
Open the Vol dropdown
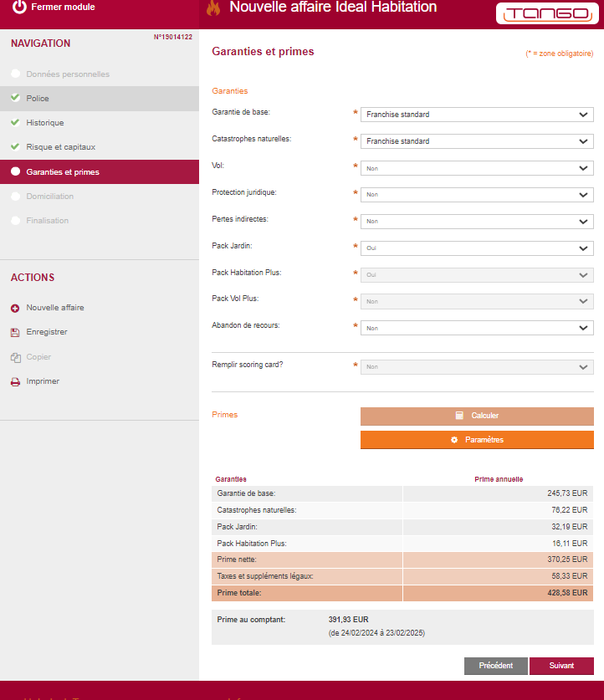pos(477,168)
